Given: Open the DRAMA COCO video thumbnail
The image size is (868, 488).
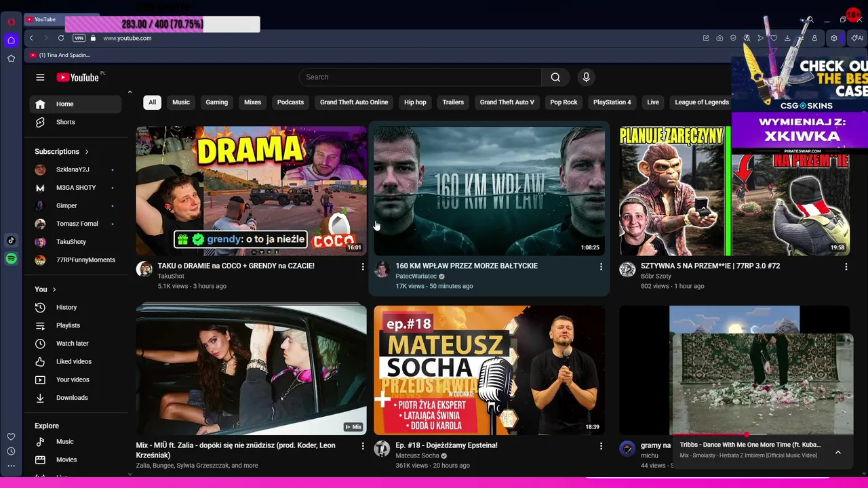Looking at the screenshot, I should coord(251,190).
